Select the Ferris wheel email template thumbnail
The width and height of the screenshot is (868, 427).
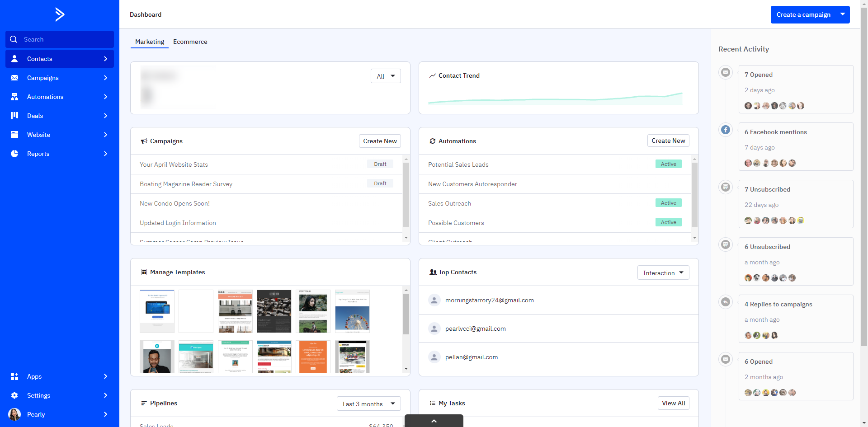(x=352, y=311)
